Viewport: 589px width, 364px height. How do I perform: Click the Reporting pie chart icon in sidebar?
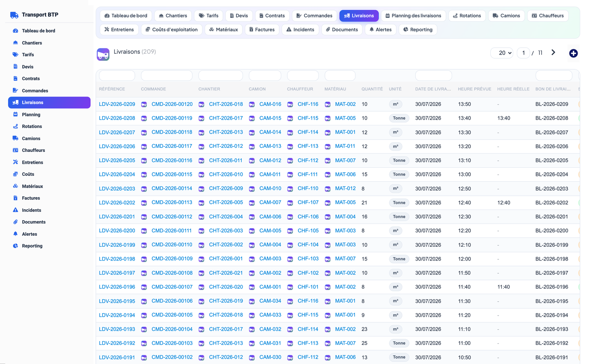click(x=15, y=246)
